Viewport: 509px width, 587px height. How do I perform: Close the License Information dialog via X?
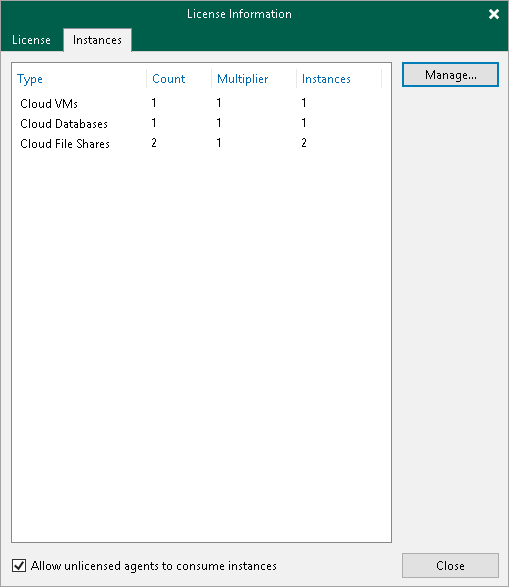[494, 14]
